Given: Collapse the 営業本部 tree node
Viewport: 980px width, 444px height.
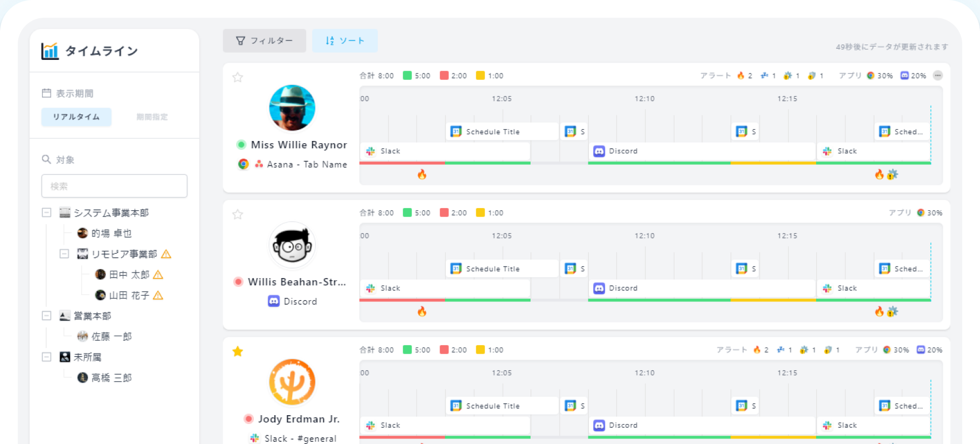Looking at the screenshot, I should (x=47, y=316).
